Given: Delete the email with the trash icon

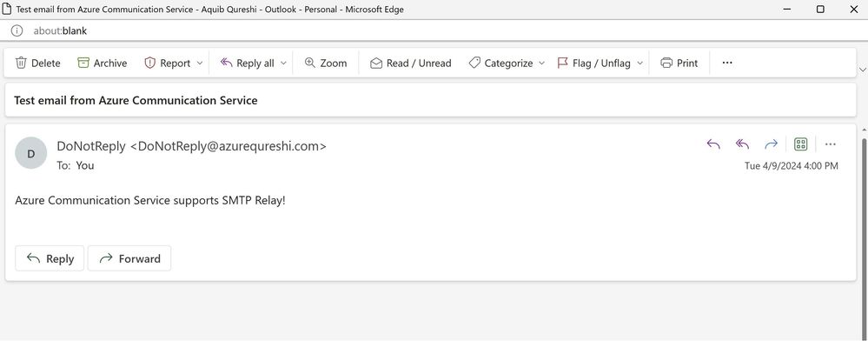Looking at the screenshot, I should [x=37, y=64].
